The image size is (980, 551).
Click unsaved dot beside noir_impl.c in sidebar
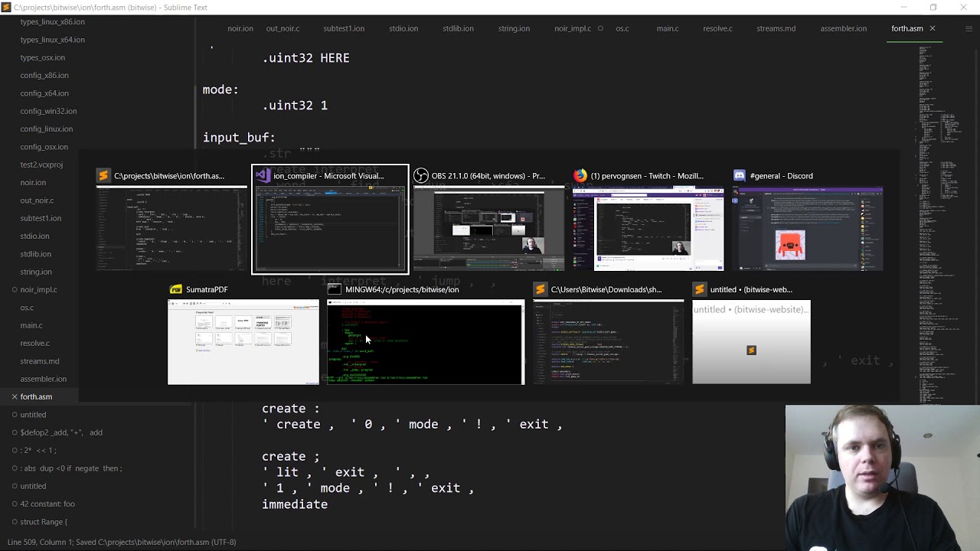tap(14, 289)
